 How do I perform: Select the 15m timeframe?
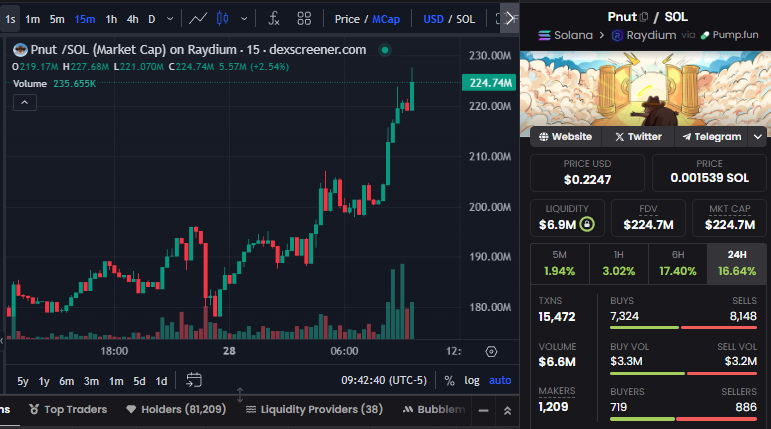click(85, 19)
